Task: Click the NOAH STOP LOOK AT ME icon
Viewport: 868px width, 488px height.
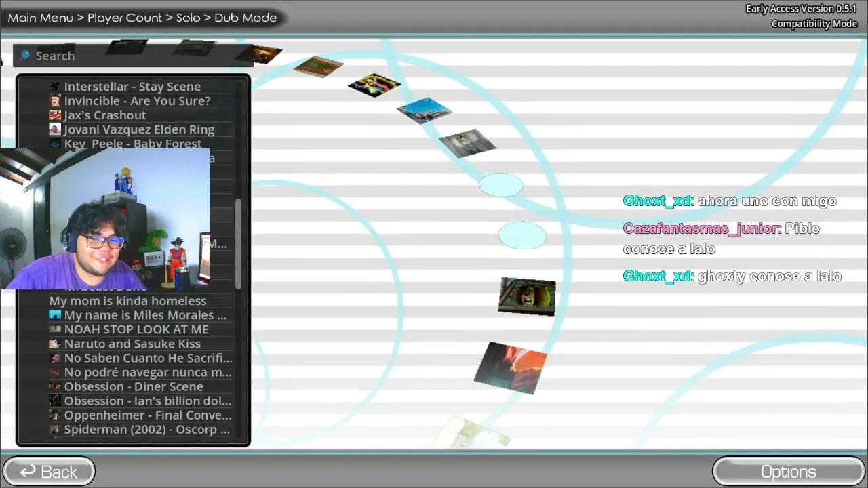Action: (55, 329)
